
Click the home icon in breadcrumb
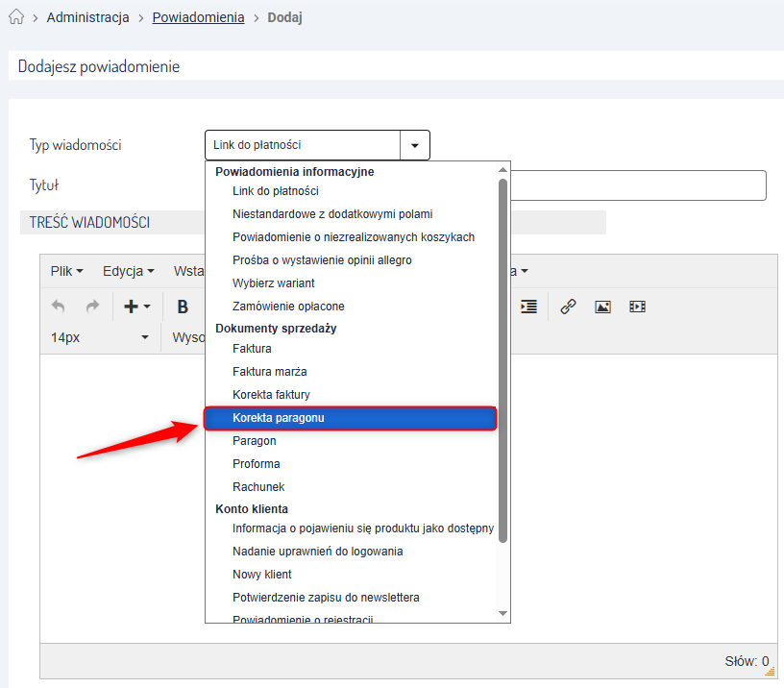point(15,17)
